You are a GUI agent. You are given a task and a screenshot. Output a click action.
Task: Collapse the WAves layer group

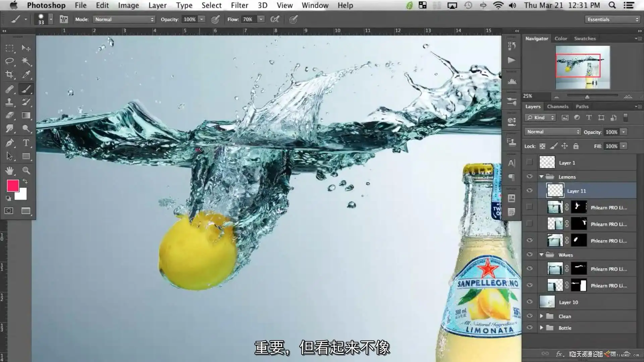pyautogui.click(x=541, y=255)
